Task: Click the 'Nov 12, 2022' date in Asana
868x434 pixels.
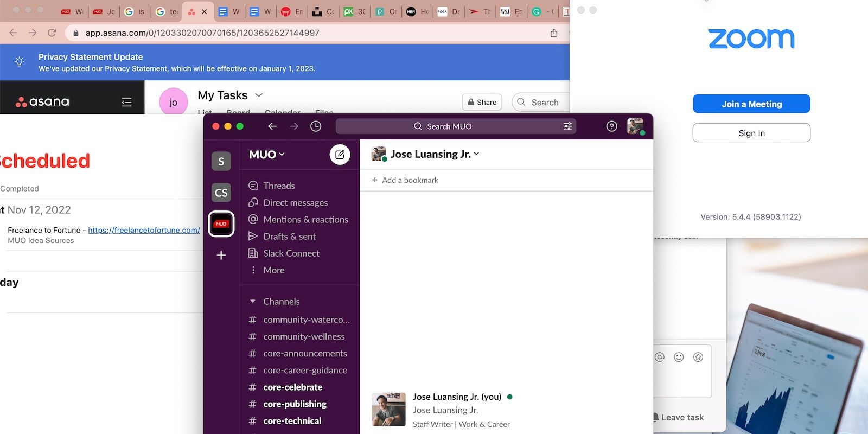Action: [39, 210]
